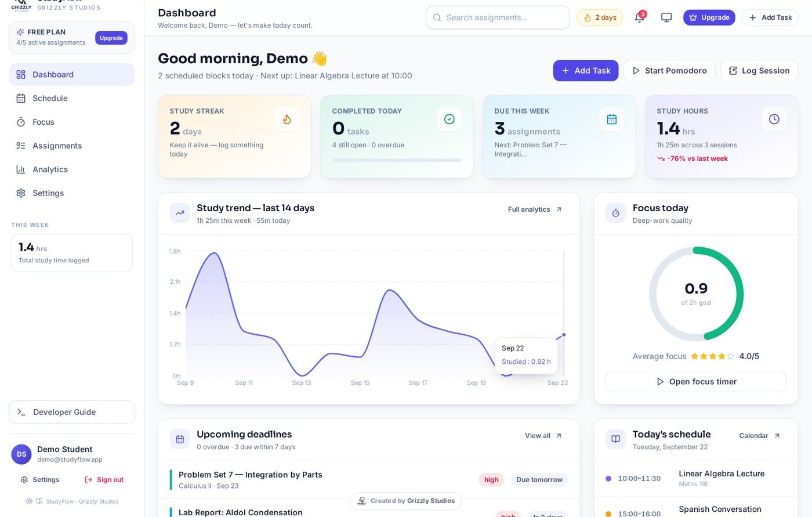
Task: Open notifications bell icon
Action: pos(639,17)
